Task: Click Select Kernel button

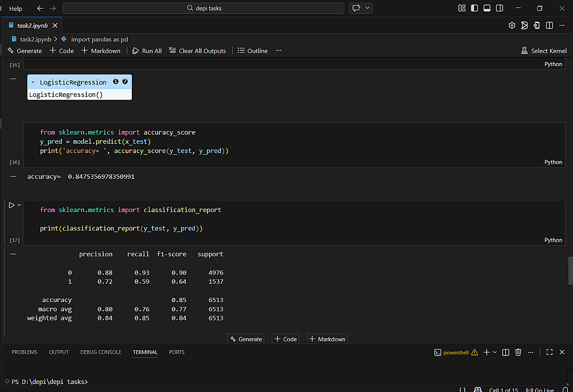Action: pos(543,51)
